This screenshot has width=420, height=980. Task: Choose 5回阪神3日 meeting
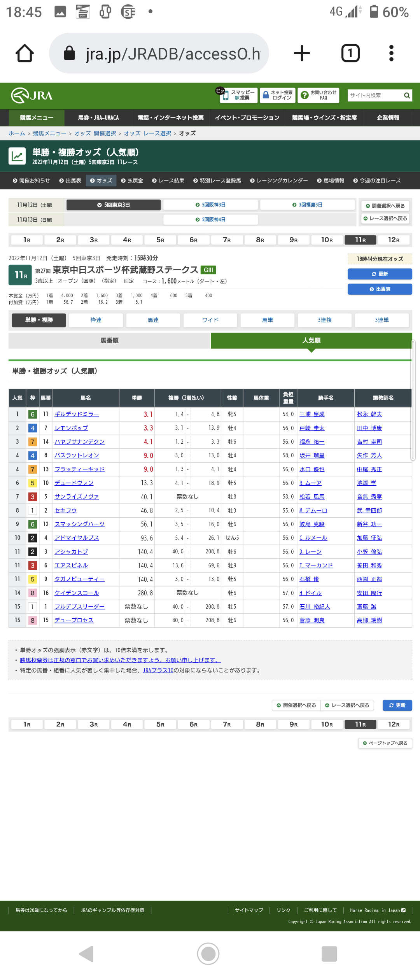(210, 205)
